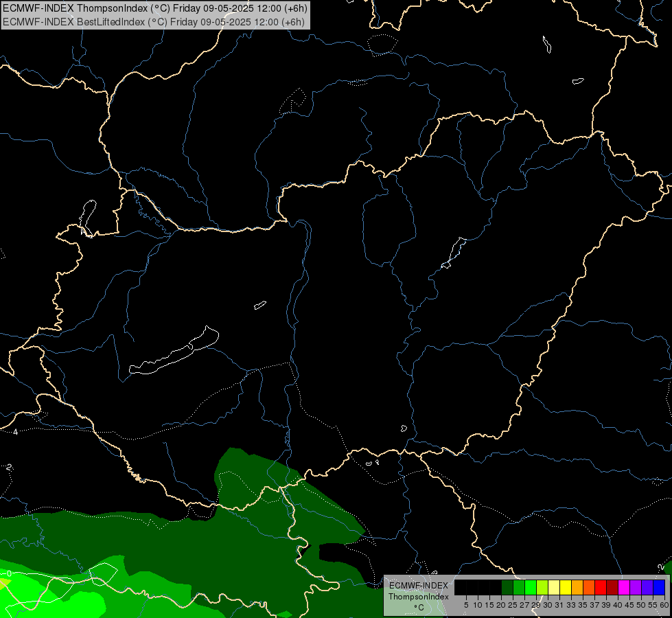This screenshot has height=618, width=672.
Task: Click the contour label 4 at left edge
Action: [15, 432]
